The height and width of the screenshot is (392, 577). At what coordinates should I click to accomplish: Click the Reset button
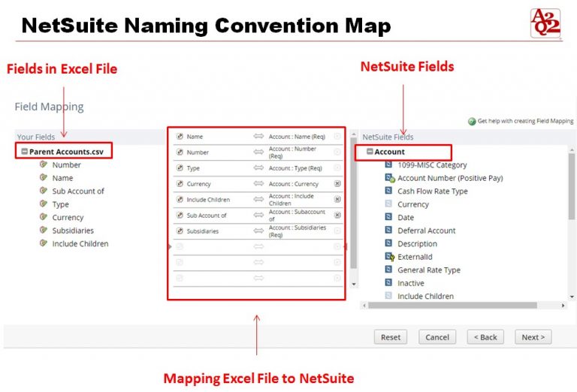[391, 337]
